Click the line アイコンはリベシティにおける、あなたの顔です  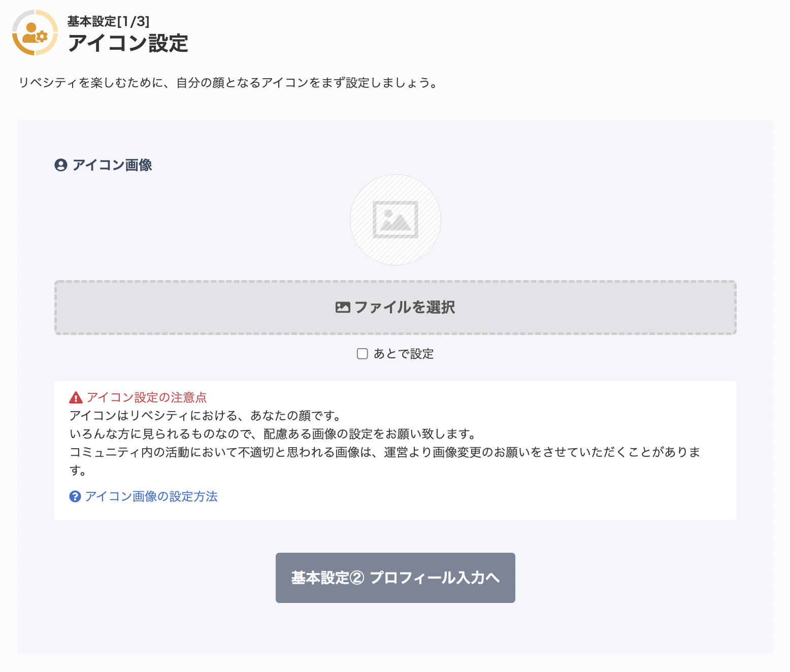[205, 416]
